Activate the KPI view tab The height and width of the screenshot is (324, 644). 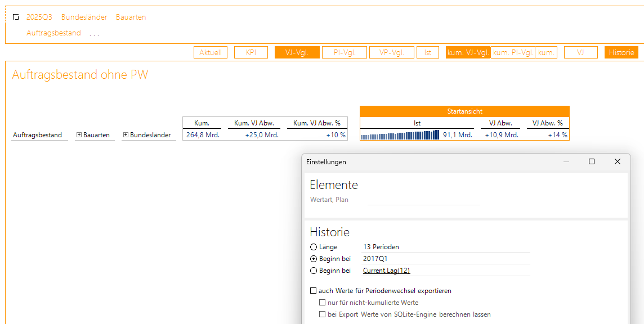(x=251, y=52)
